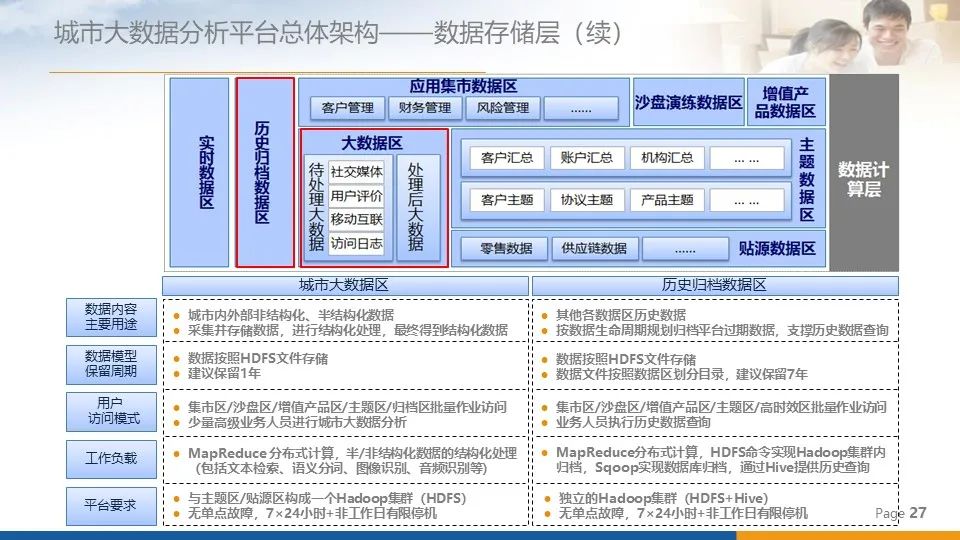Screen dimensions: 960x540
Task: Select the 数据模型保留周期 row label
Action: [x=111, y=364]
